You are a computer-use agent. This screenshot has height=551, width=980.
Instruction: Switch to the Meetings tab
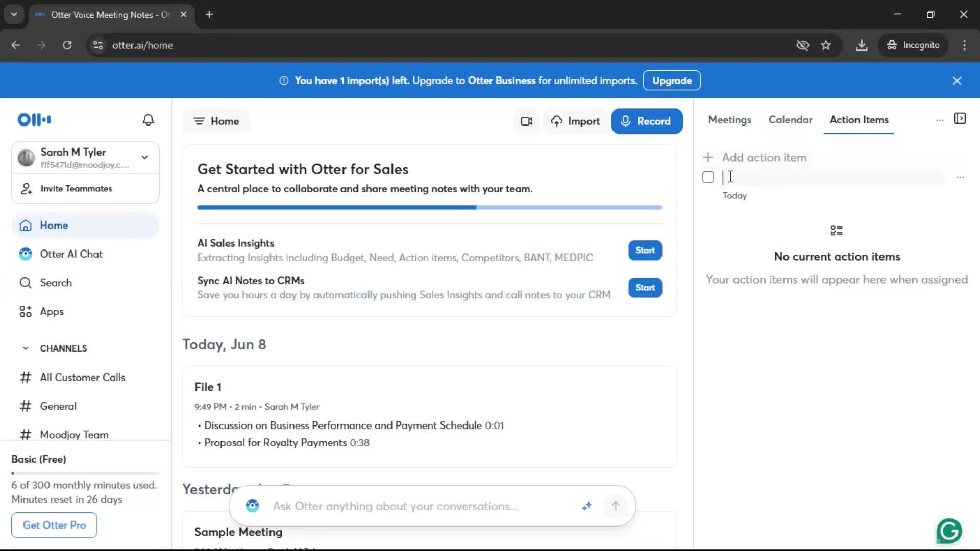point(729,120)
